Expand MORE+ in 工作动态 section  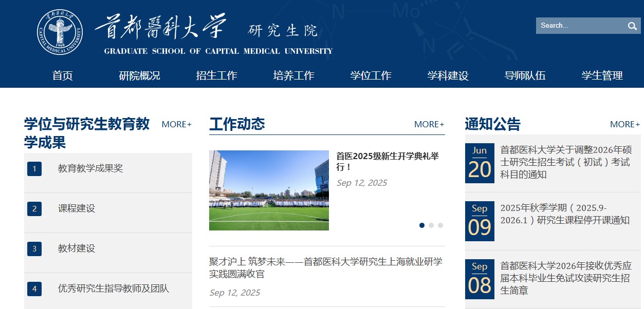point(429,124)
